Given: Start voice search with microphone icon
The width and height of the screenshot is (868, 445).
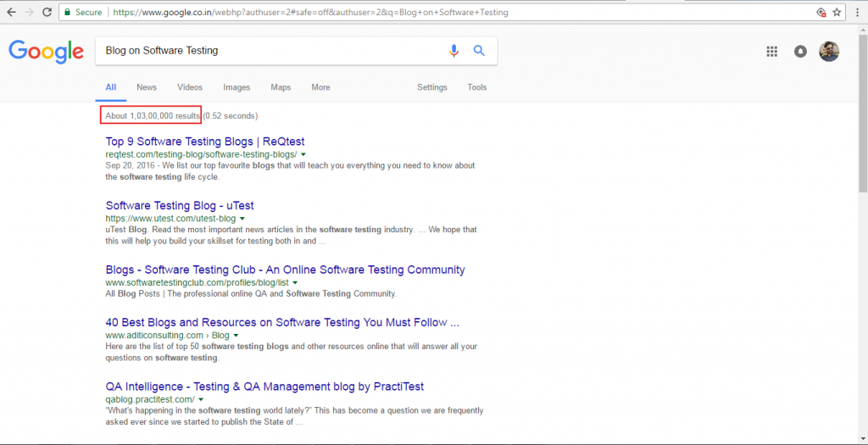Looking at the screenshot, I should click(x=454, y=51).
